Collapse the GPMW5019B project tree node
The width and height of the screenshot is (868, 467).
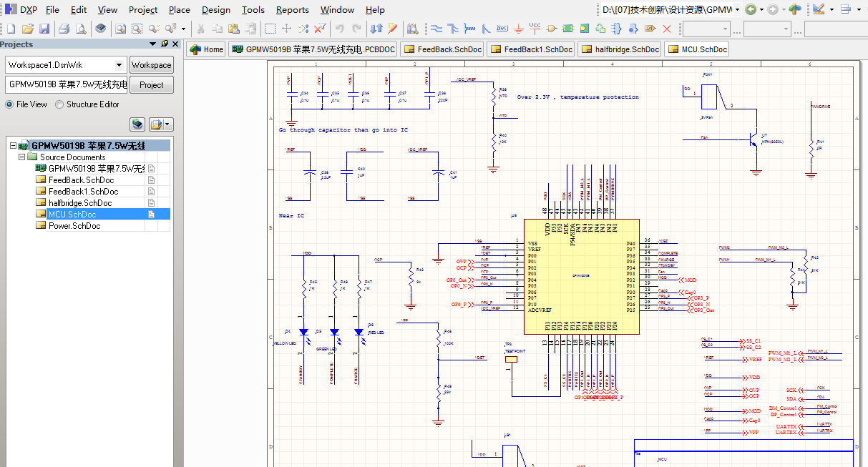pos(13,145)
